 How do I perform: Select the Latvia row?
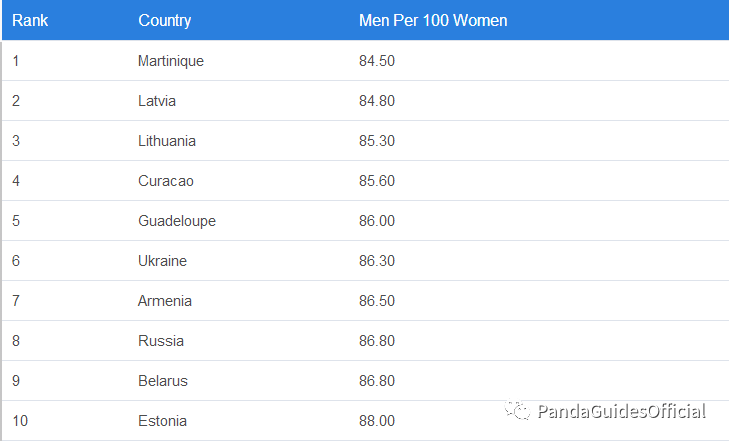pyautogui.click(x=365, y=101)
